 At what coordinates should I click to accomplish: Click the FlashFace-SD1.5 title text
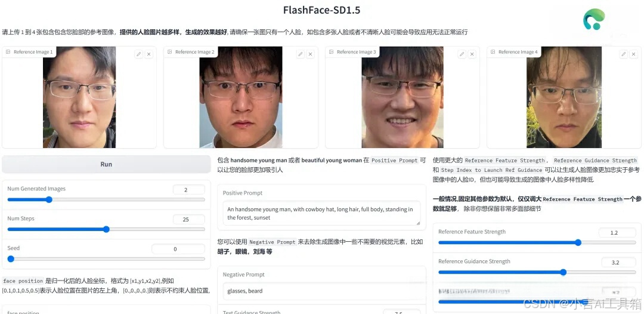(321, 10)
